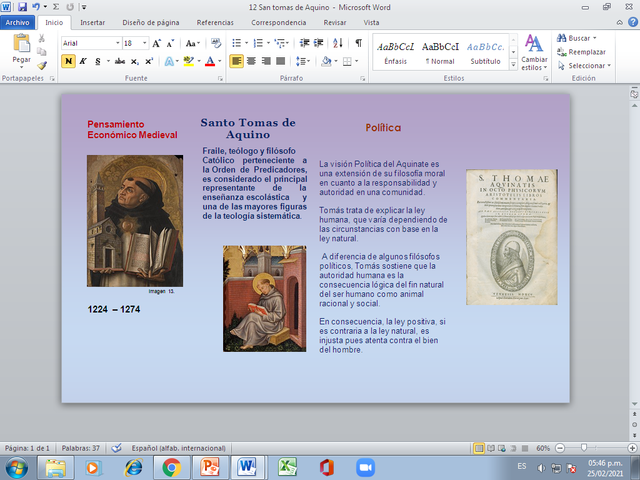The height and width of the screenshot is (480, 640).
Task: Switch to the Insertar tab
Action: pyautogui.click(x=92, y=22)
